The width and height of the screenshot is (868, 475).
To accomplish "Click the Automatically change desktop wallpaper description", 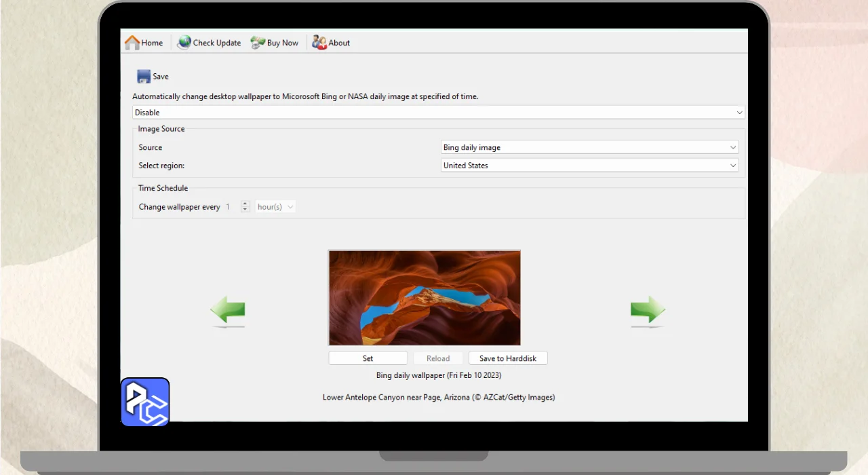I will click(x=305, y=96).
